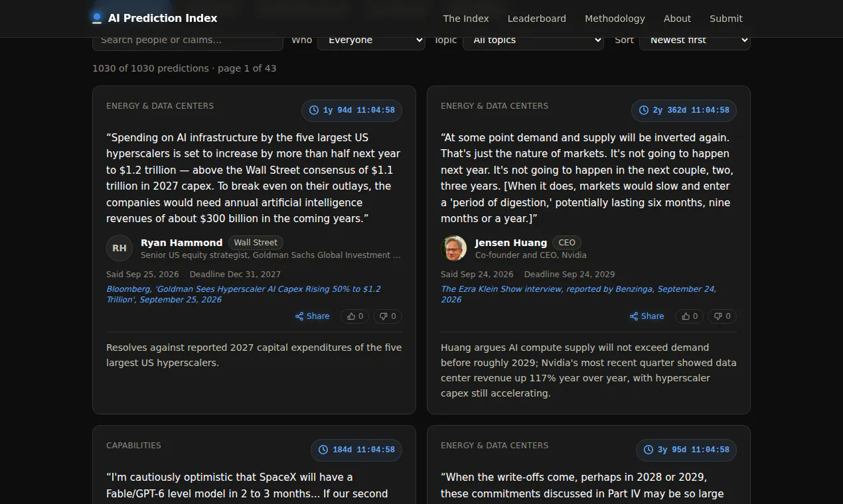Downvote Ryan Hammond's prediction
The height and width of the screenshot is (504, 843).
coord(388,316)
